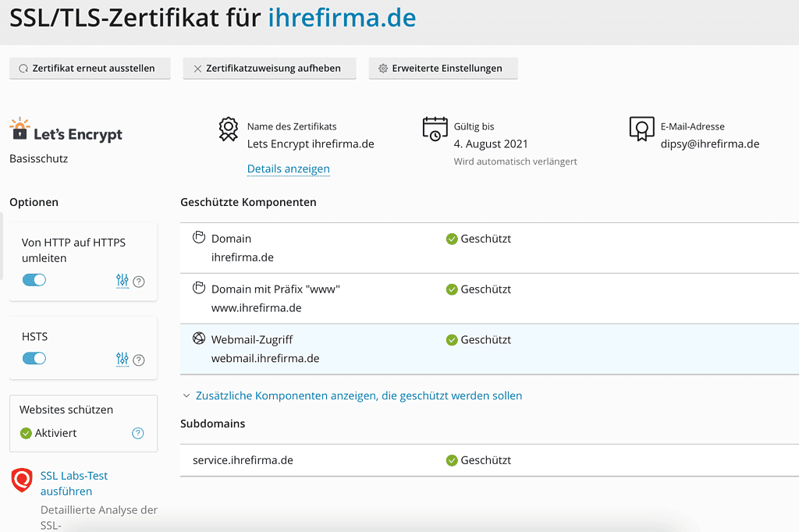Screen dimensions: 799x532
Task: Open the HSTS help question mark
Action: (139, 360)
